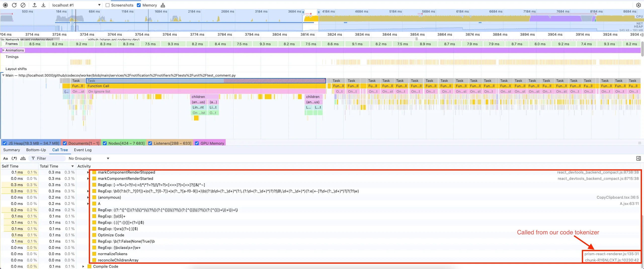
Task: Open the capture settings gear
Action: click(638, 5)
